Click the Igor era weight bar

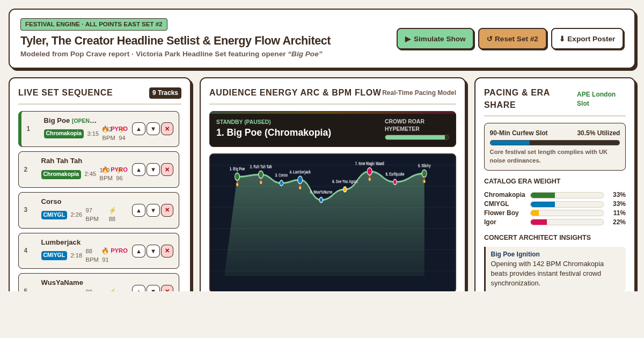567,222
